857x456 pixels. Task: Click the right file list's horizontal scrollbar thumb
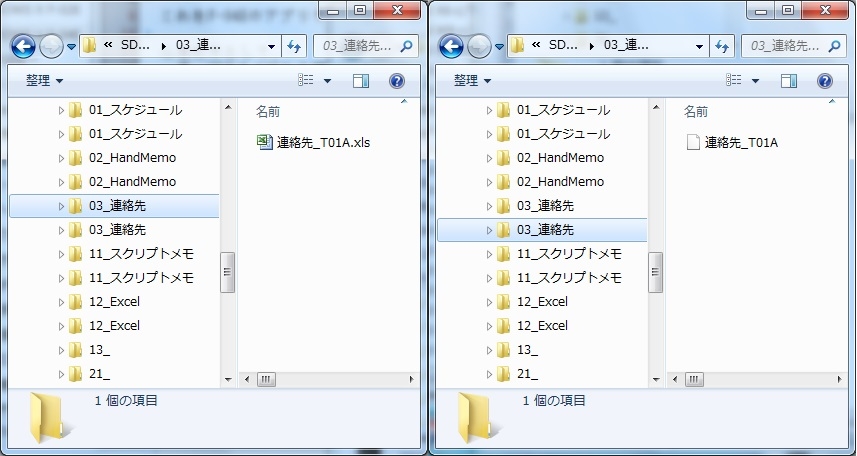[694, 379]
